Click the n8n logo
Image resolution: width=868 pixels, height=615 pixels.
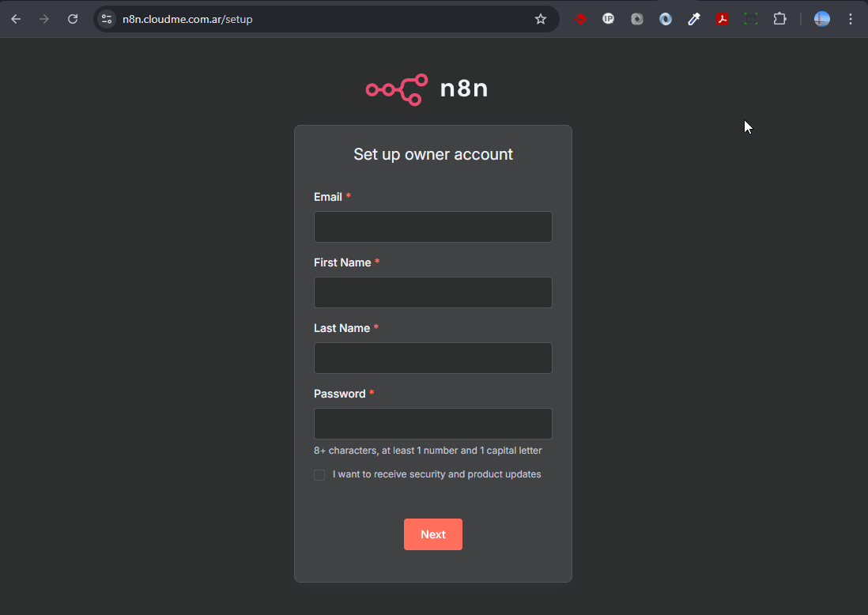coord(427,89)
